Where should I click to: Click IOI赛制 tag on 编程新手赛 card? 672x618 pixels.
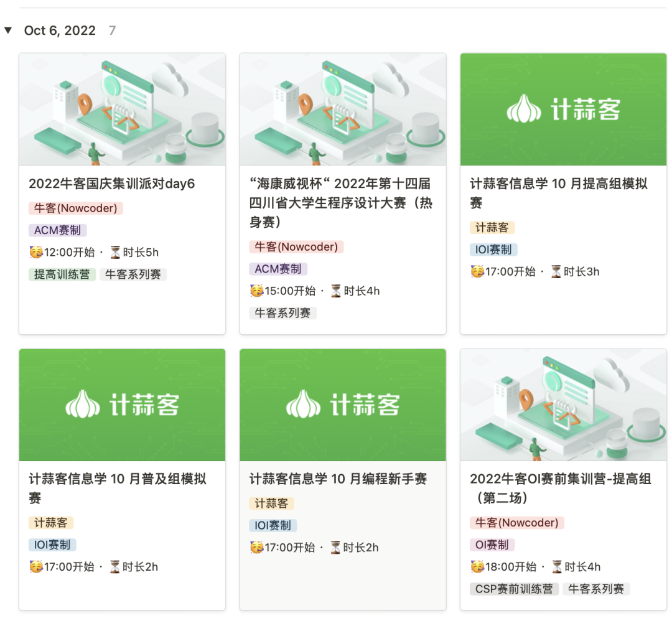tap(273, 525)
